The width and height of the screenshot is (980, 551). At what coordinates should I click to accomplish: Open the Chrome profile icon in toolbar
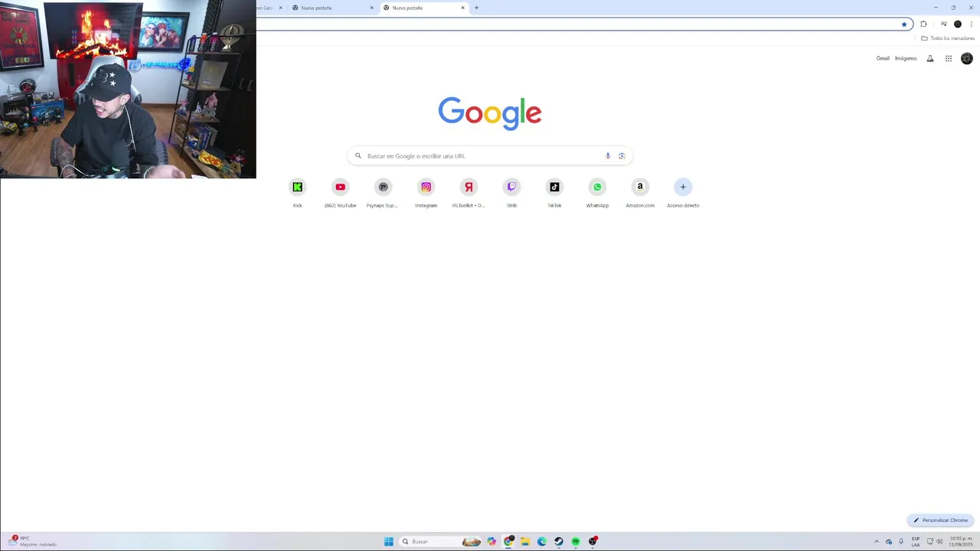point(957,24)
